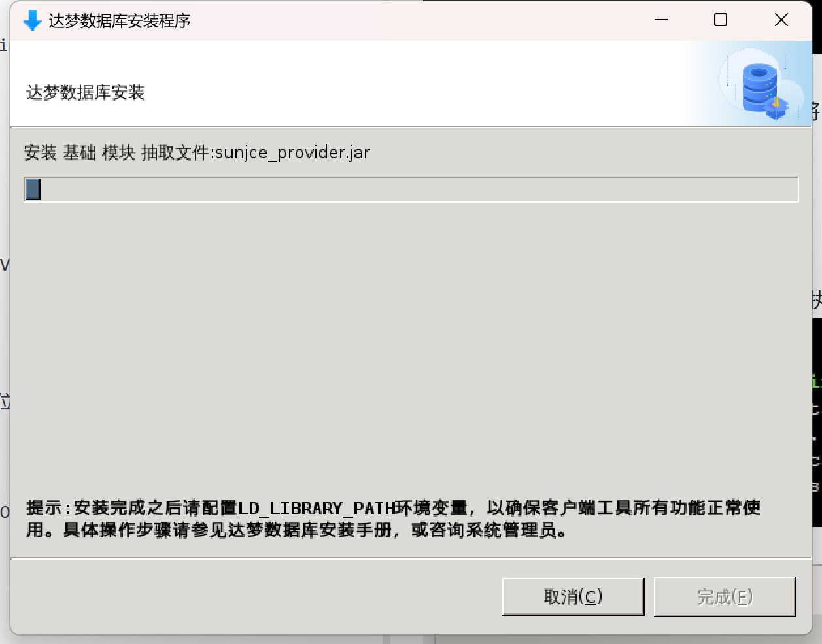822x644 pixels.
Task: Click the 安装 基础 模块 status label
Action: [80, 152]
